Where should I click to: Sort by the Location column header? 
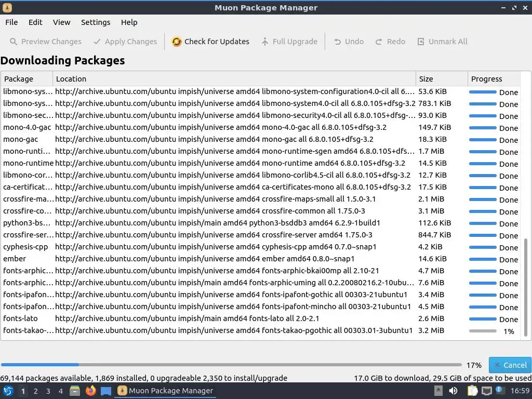(234, 79)
